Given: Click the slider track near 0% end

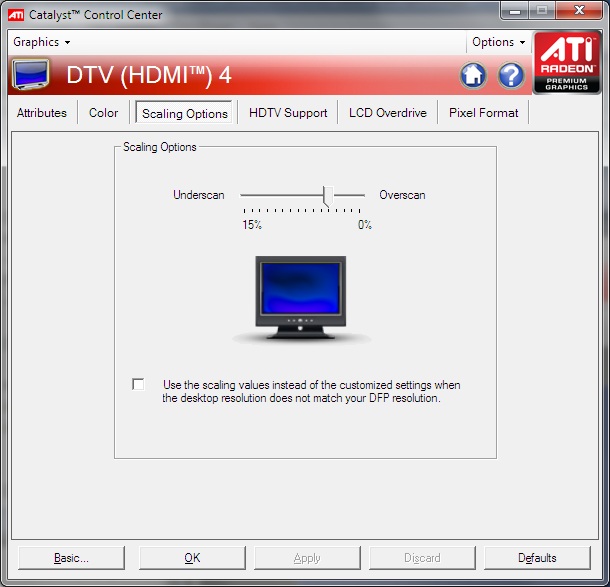Looking at the screenshot, I should (357, 195).
